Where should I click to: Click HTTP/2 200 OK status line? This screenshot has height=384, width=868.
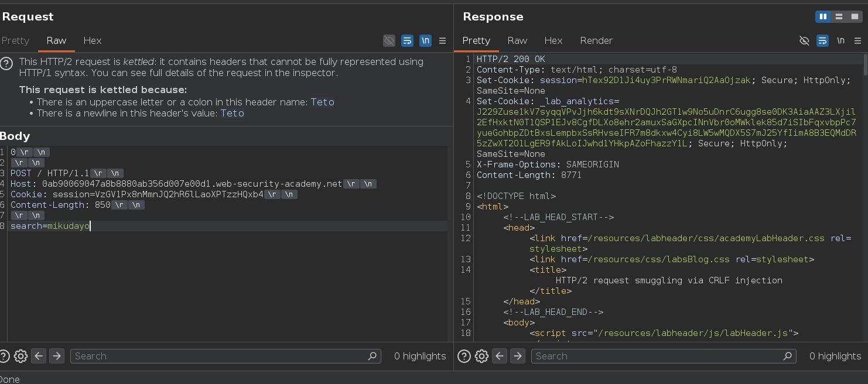pos(511,59)
